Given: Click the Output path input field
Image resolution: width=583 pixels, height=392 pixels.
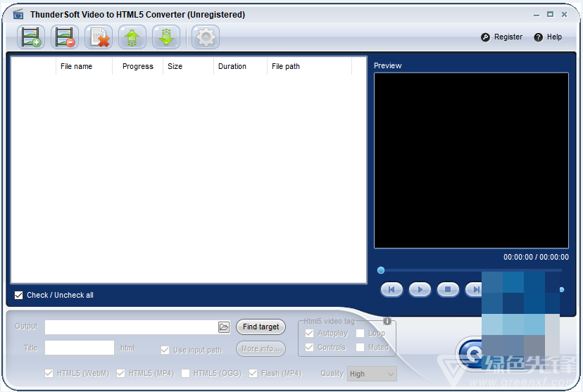Looking at the screenshot, I should click(131, 327).
